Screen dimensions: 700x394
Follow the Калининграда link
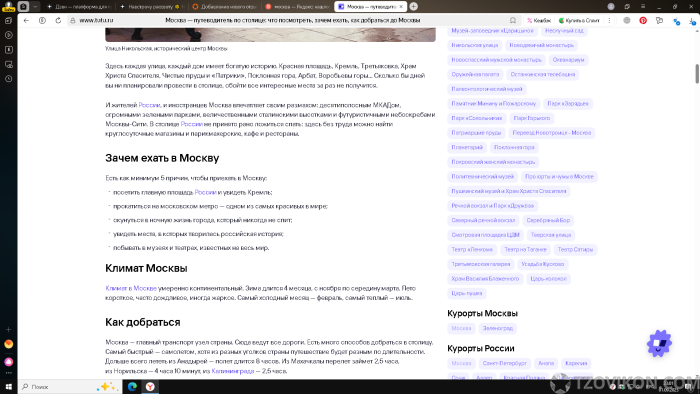coord(233,371)
